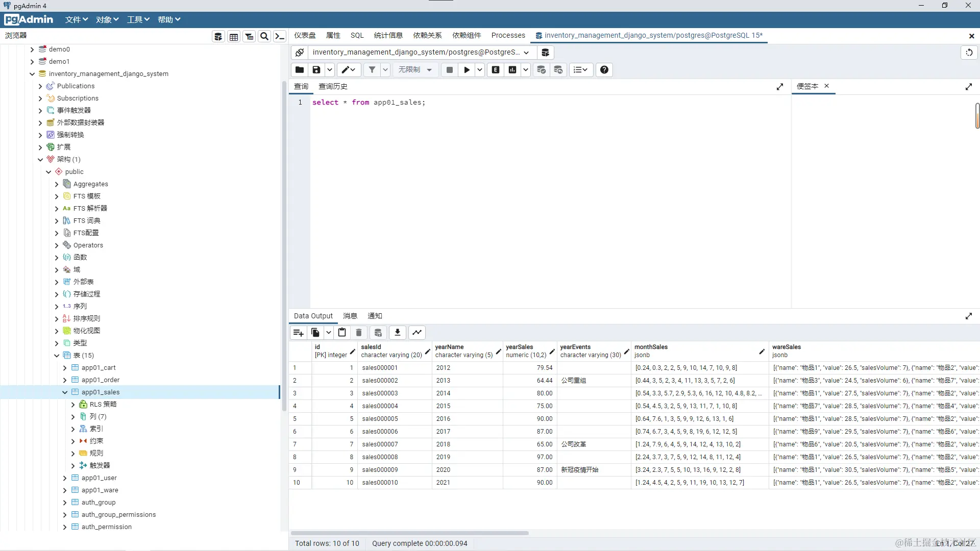Expand the app01_cart table node
Viewport: 980px width, 551px height.
pos(65,368)
